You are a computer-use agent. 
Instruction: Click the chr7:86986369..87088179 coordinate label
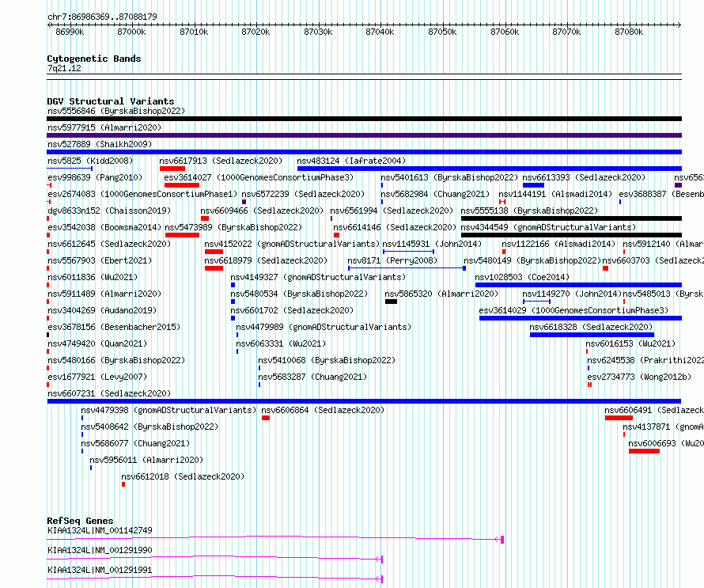click(x=102, y=17)
